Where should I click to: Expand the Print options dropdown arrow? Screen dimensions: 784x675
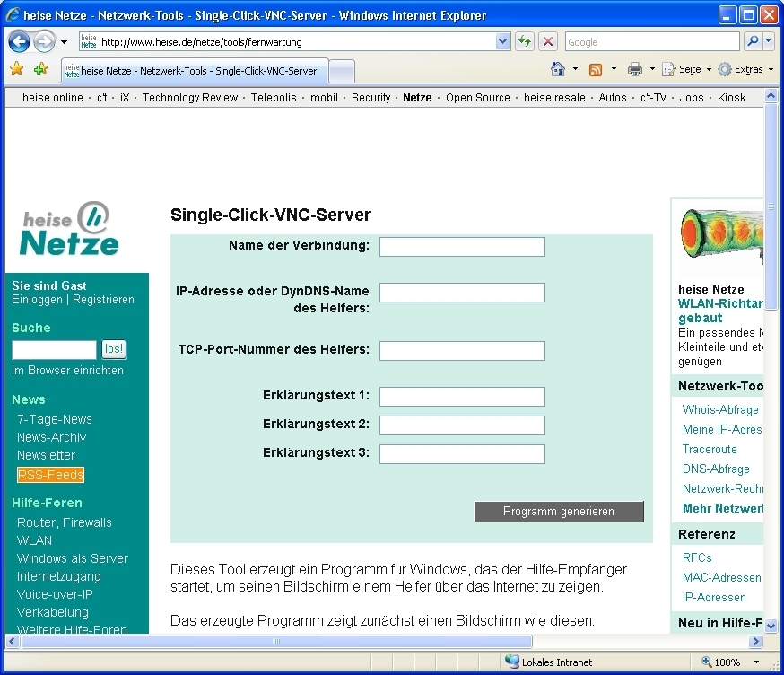(652, 69)
